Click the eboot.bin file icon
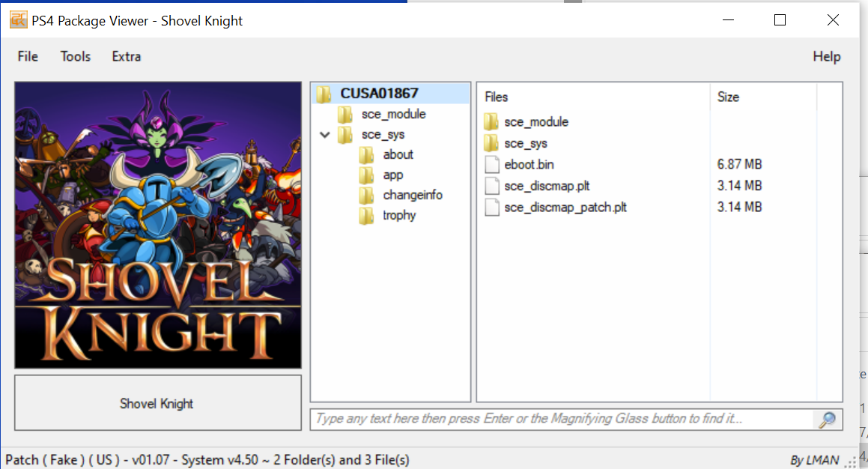This screenshot has height=469, width=868. 491,165
